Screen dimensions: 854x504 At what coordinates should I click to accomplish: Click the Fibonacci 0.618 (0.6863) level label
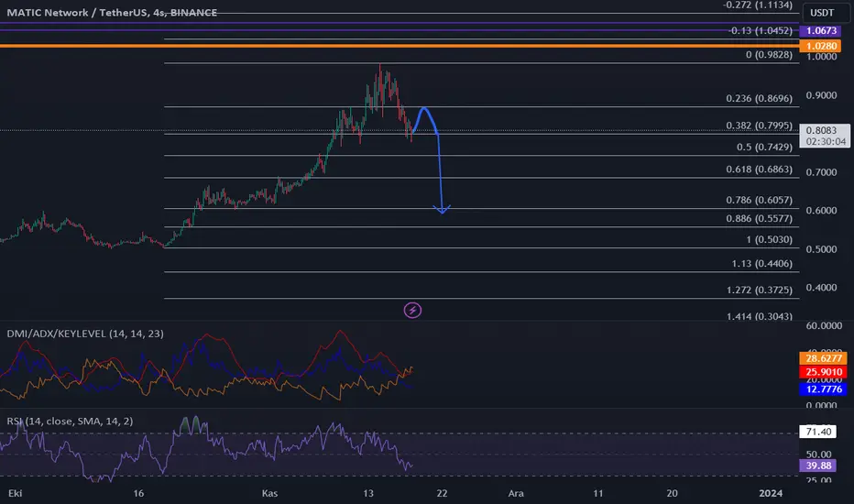[760, 170]
